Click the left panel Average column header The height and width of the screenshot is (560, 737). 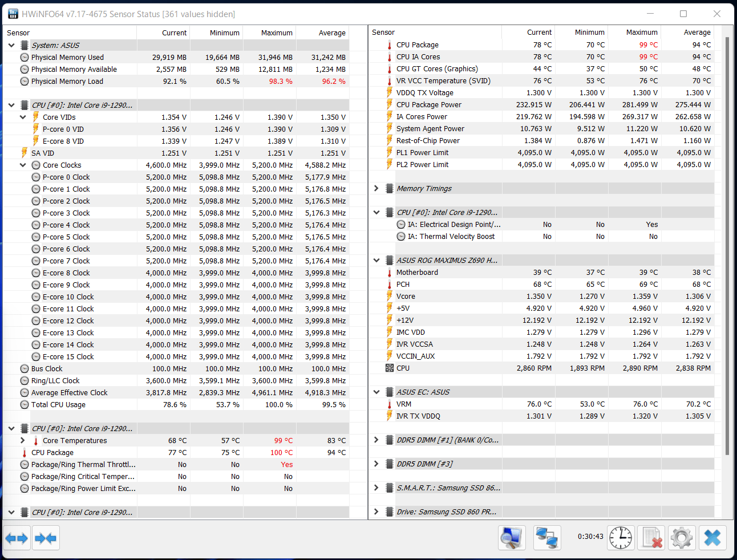pos(322,33)
